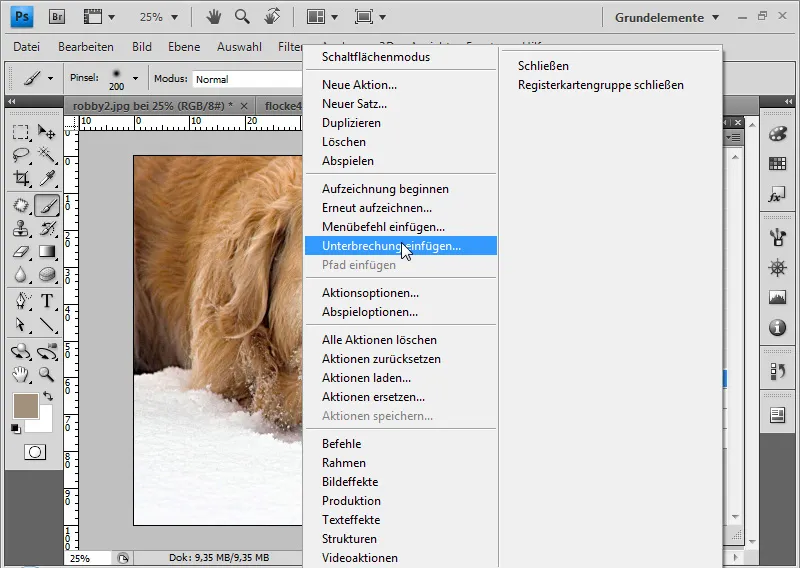
Task: Open the Ebene menu
Action: coord(184,46)
